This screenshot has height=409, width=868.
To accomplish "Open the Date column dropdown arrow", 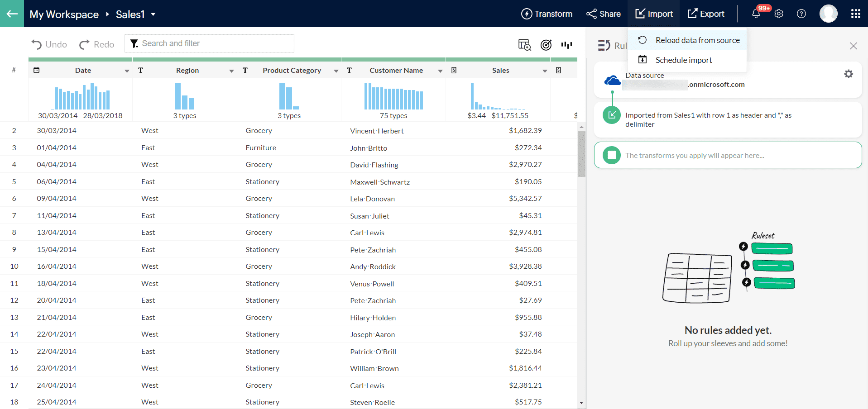I will pyautogui.click(x=127, y=71).
